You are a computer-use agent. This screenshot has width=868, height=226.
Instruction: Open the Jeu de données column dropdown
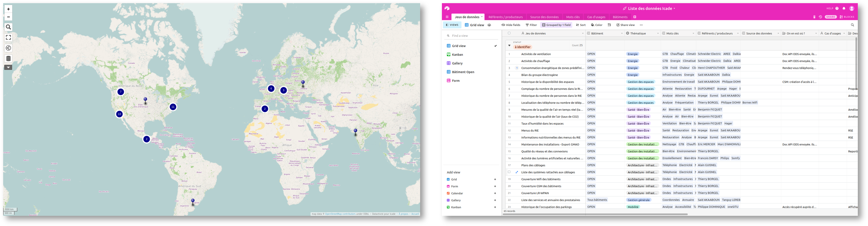point(583,34)
